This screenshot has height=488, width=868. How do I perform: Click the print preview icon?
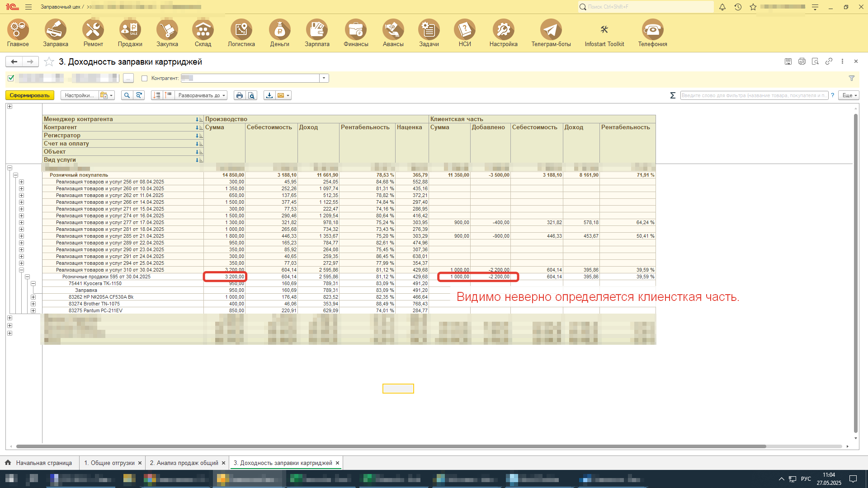point(252,95)
